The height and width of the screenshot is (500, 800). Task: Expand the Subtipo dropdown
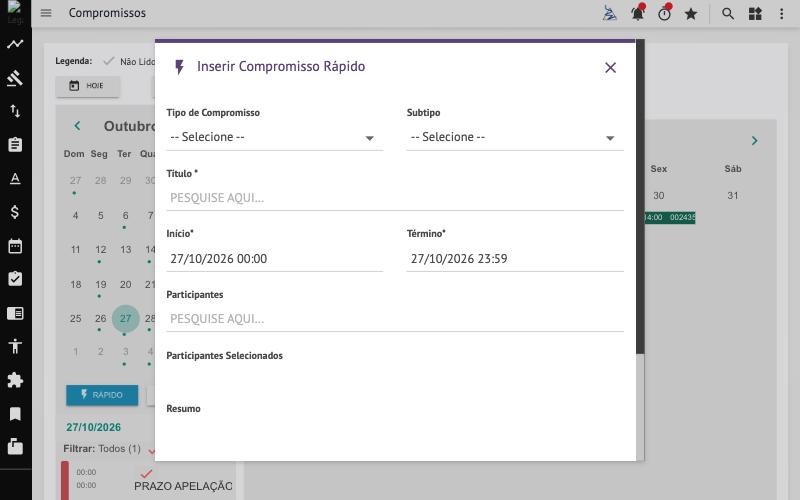pyautogui.click(x=515, y=137)
